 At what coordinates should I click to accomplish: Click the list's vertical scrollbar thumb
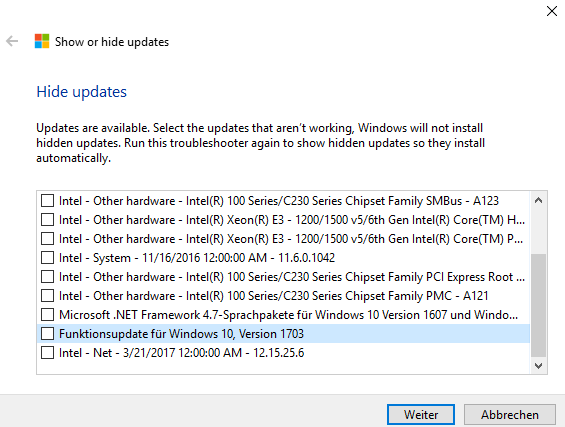(538, 305)
